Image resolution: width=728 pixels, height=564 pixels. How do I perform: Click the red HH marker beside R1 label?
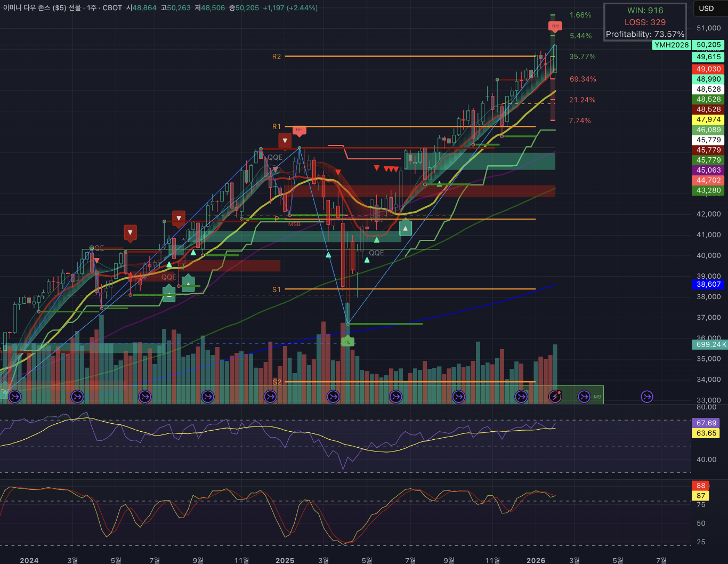pyautogui.click(x=299, y=130)
